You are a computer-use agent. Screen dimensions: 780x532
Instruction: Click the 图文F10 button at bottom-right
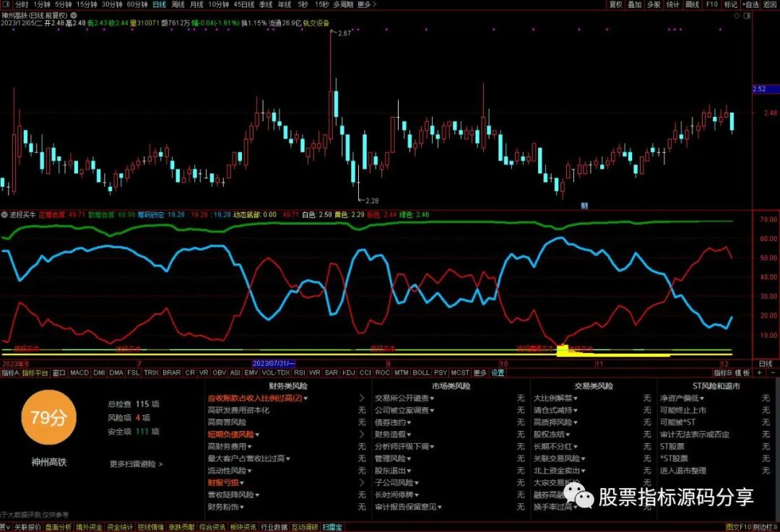tap(737, 528)
